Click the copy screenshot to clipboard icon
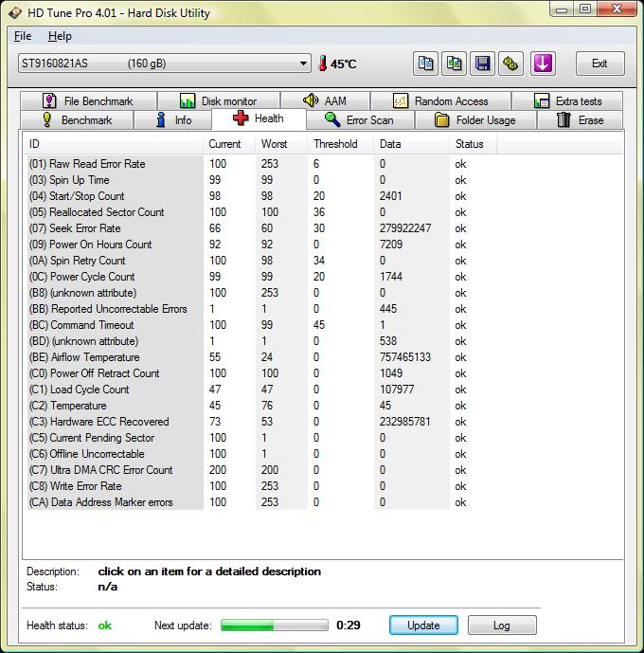This screenshot has height=653, width=644. coord(454,63)
